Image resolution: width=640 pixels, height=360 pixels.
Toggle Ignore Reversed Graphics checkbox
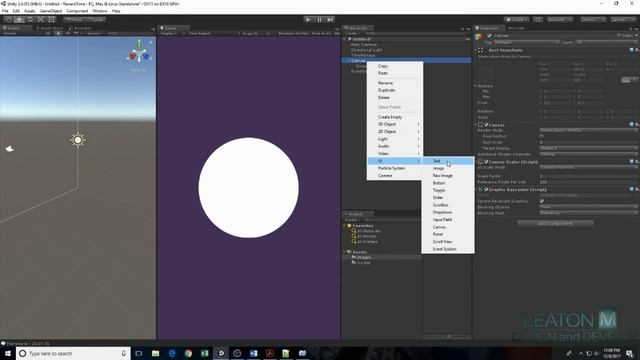[x=542, y=201]
